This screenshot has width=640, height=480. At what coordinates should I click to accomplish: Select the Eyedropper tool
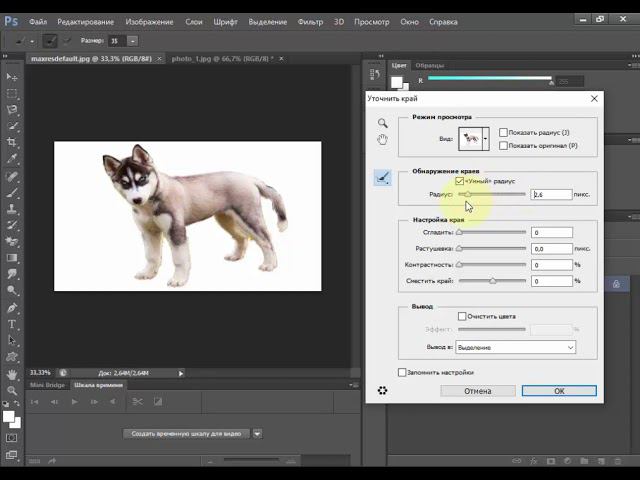tap(12, 159)
